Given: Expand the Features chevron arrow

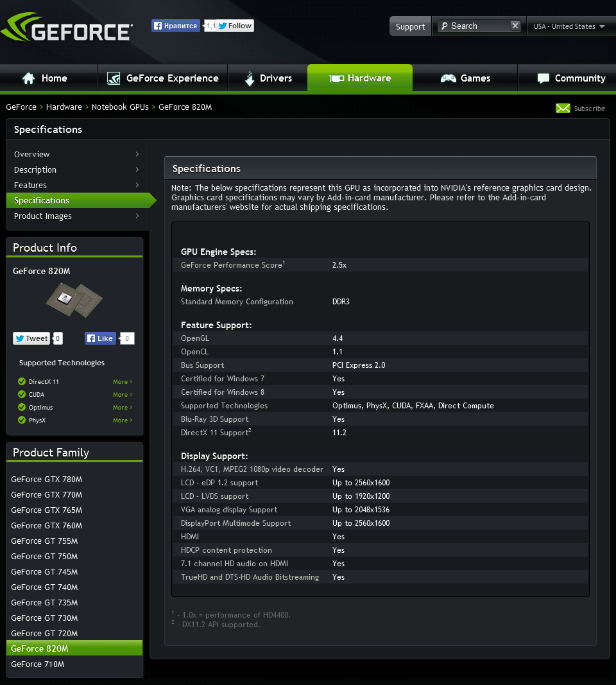Looking at the screenshot, I should pyautogui.click(x=137, y=186).
